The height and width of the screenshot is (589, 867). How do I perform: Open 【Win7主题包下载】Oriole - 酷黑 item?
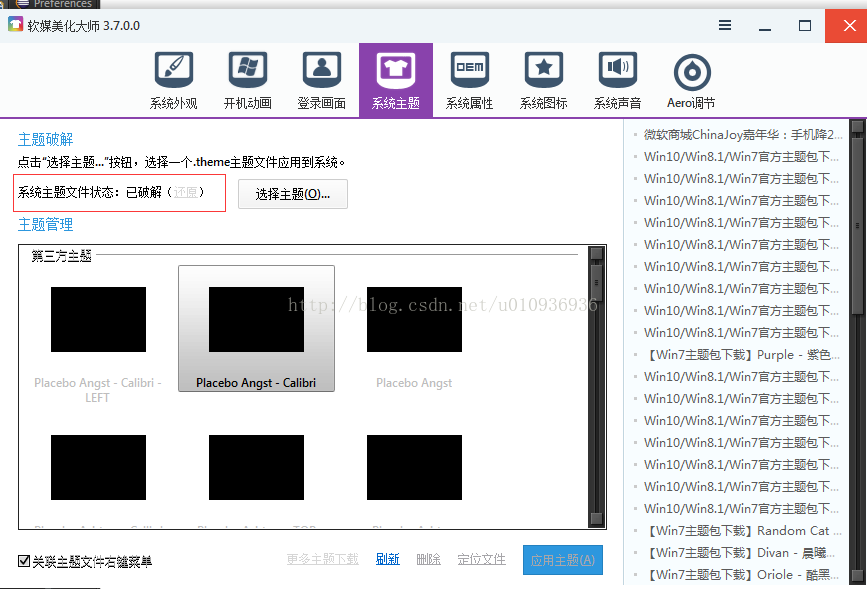point(742,575)
